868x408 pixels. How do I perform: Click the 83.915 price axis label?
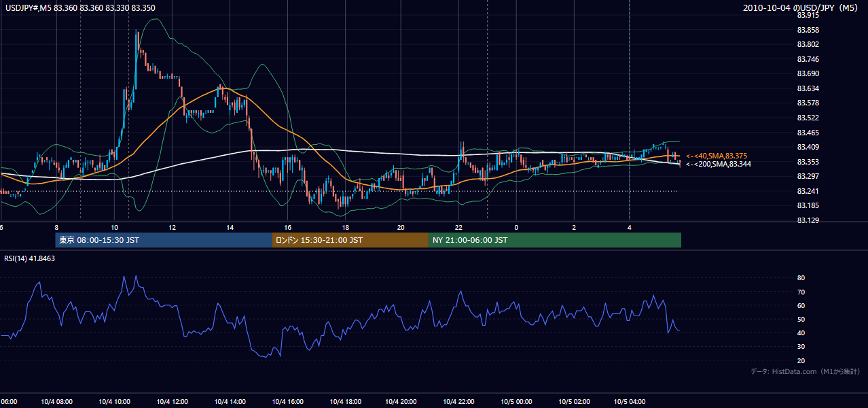pyautogui.click(x=808, y=15)
